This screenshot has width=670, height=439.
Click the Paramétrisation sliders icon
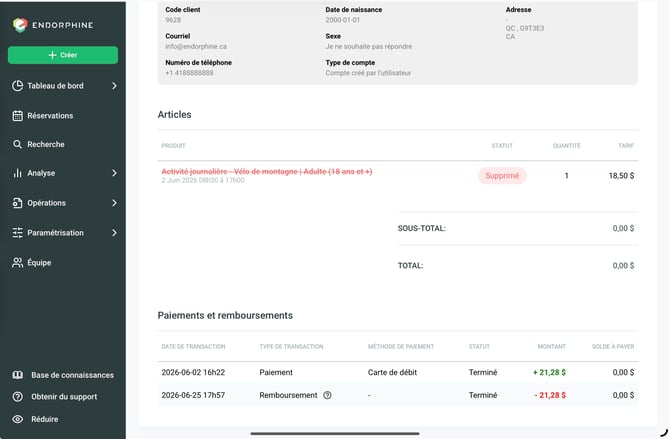tap(18, 233)
